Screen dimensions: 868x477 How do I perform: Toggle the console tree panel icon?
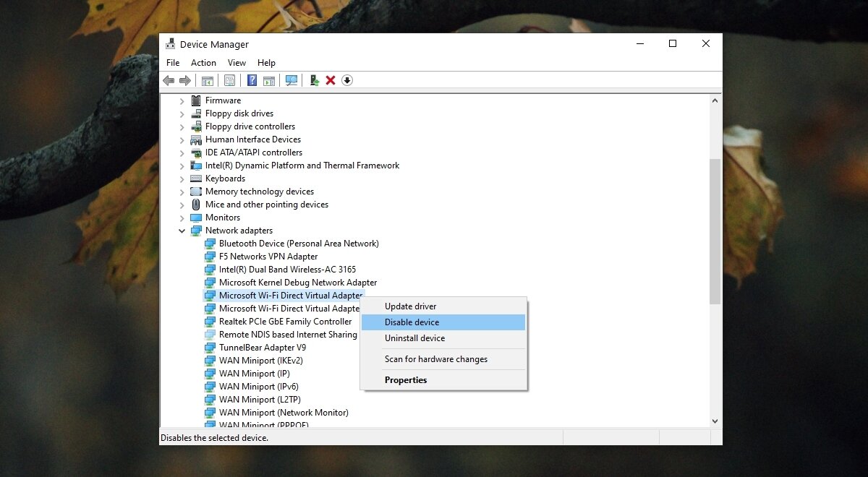tap(208, 80)
